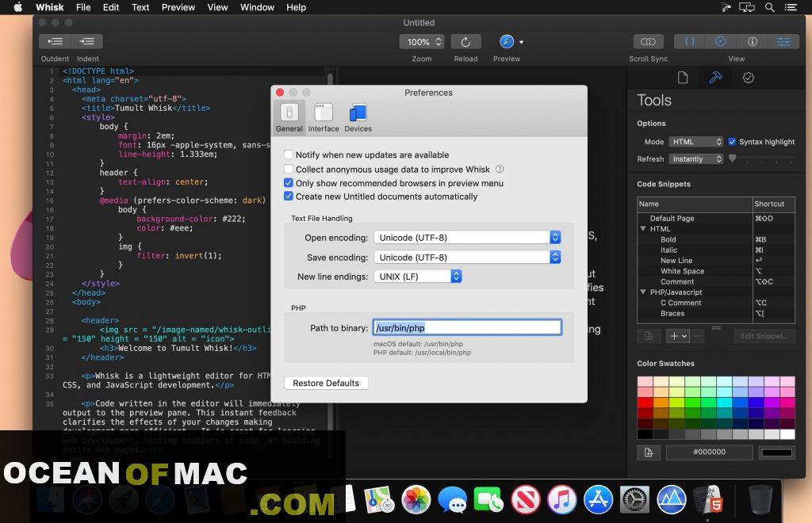Show the preview view (compass icon)
The image size is (812, 523).
pyautogui.click(x=720, y=41)
